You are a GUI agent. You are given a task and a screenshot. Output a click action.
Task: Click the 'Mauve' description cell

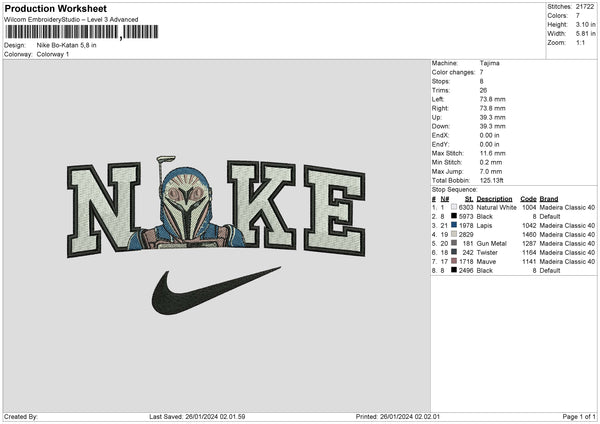point(486,262)
